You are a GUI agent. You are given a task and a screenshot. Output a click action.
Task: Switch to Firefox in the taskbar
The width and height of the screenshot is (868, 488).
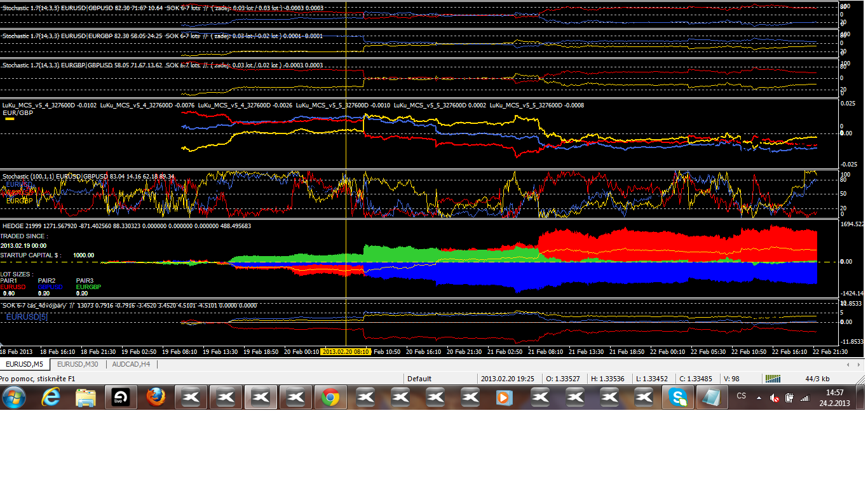pos(156,398)
